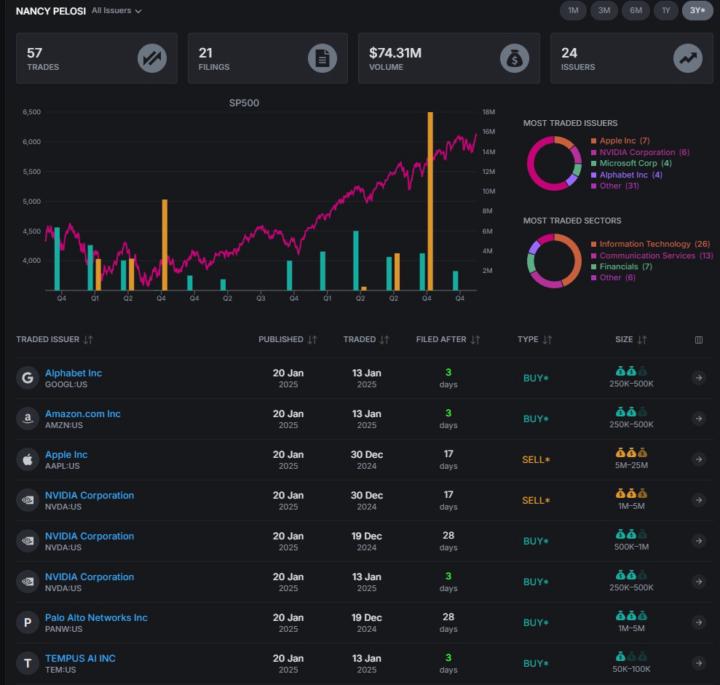Click the Information Technology legend swatch
This screenshot has height=685, width=720.
pyautogui.click(x=594, y=244)
